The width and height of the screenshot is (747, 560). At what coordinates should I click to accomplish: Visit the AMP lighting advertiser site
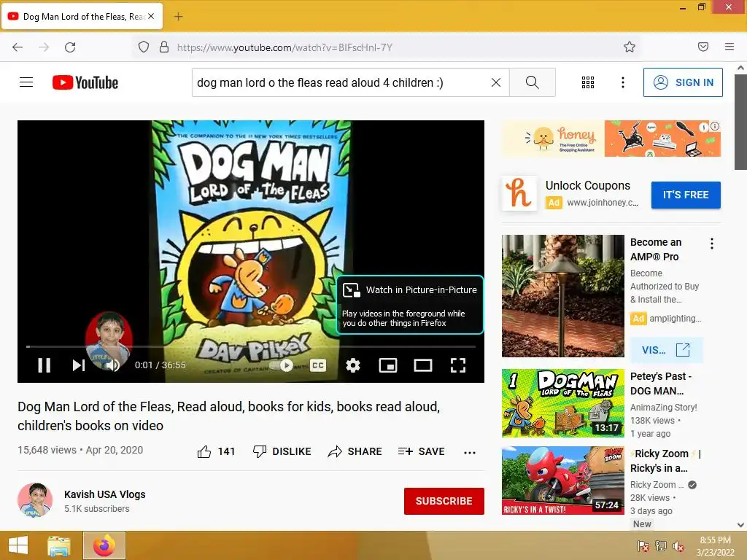666,350
